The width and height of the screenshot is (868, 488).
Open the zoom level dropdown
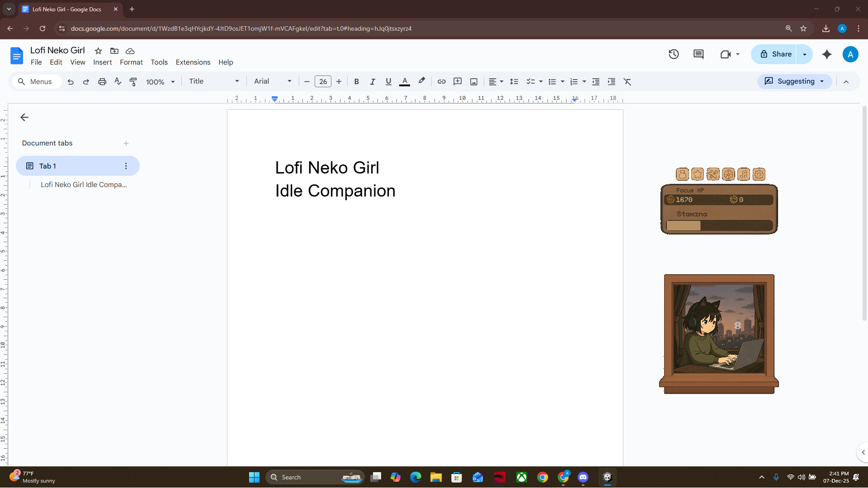coord(160,81)
